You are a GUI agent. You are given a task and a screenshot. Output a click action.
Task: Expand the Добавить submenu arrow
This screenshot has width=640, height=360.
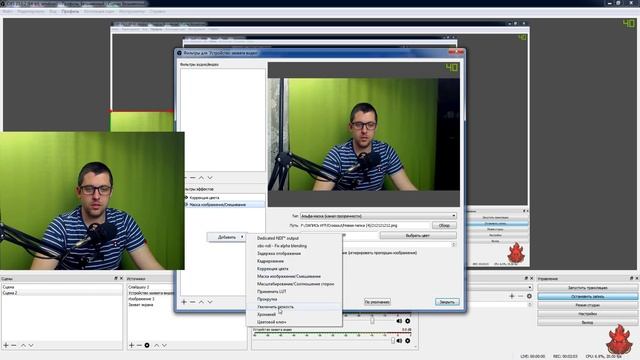click(x=242, y=237)
